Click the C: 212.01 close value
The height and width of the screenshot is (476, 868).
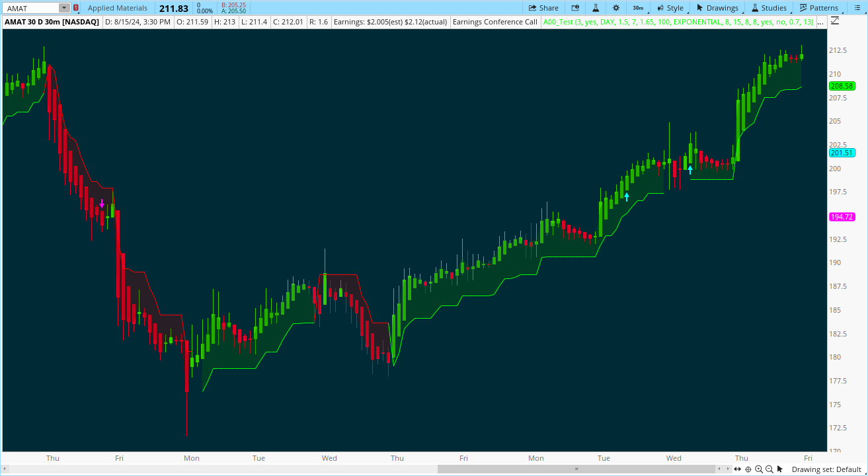point(288,22)
